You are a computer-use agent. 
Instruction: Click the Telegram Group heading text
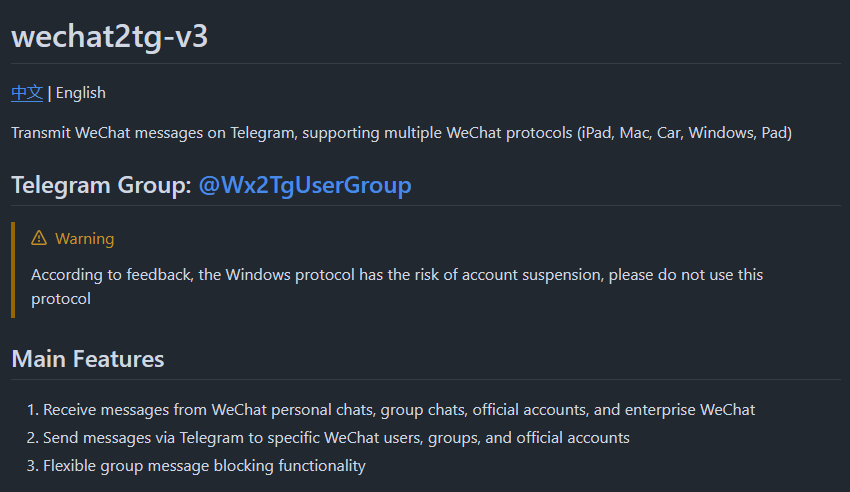(x=100, y=185)
